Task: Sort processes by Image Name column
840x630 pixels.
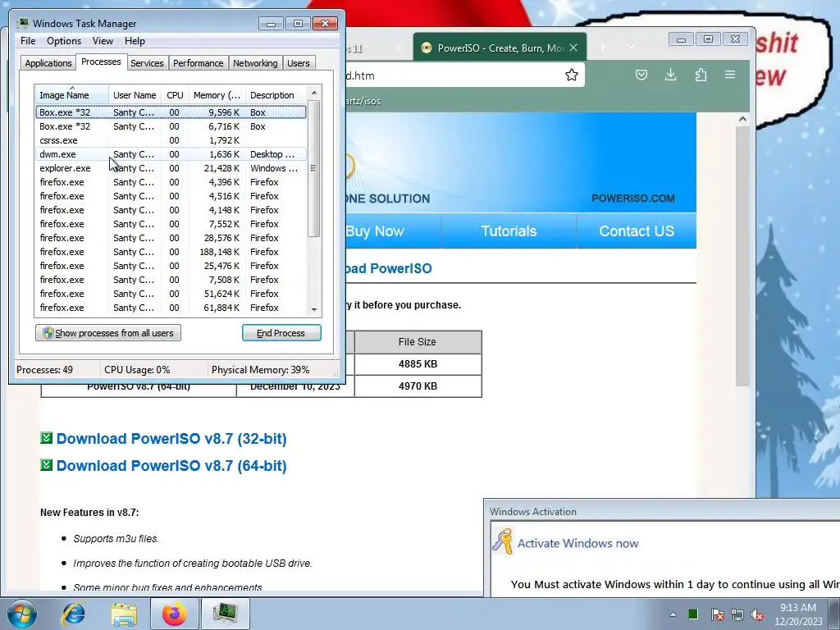Action: click(72, 95)
